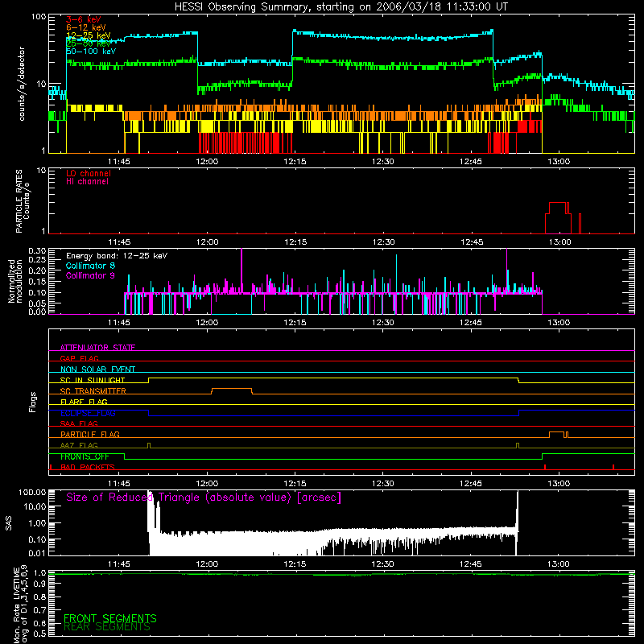This screenshot has width=644, height=644.
Task: Click the 0.30 modulation tick label
Action: click(x=37, y=251)
